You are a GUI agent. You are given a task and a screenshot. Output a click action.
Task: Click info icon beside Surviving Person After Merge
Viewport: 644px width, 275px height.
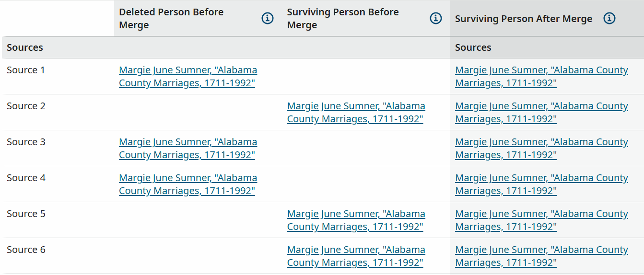coord(609,18)
